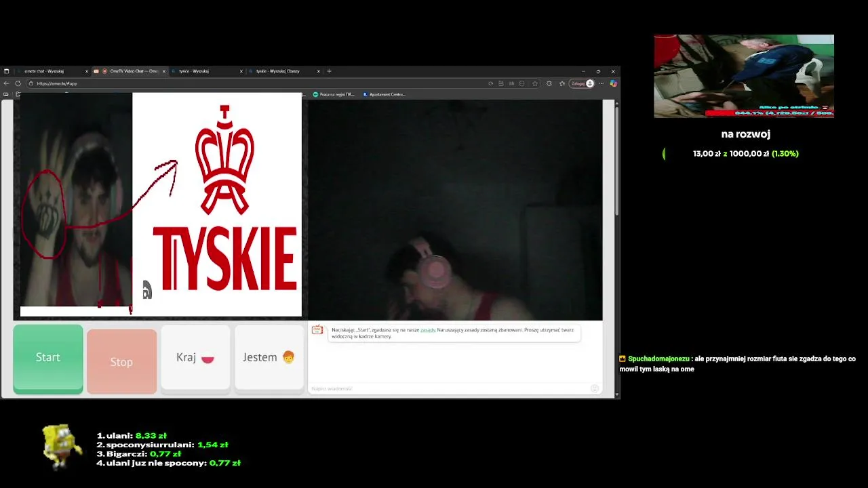Click the remote stranger video feed
The image size is (868, 488).
click(x=455, y=210)
